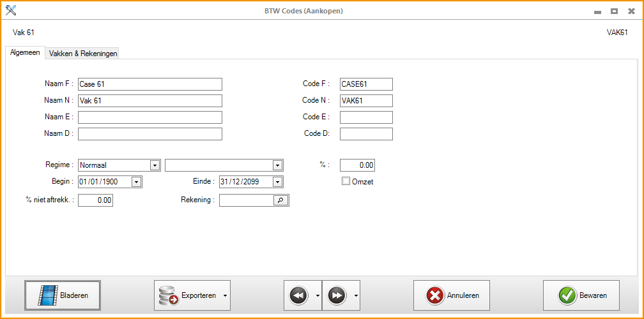Maximize the BTW Codes window
This screenshot has width=644, height=319.
click(x=614, y=11)
